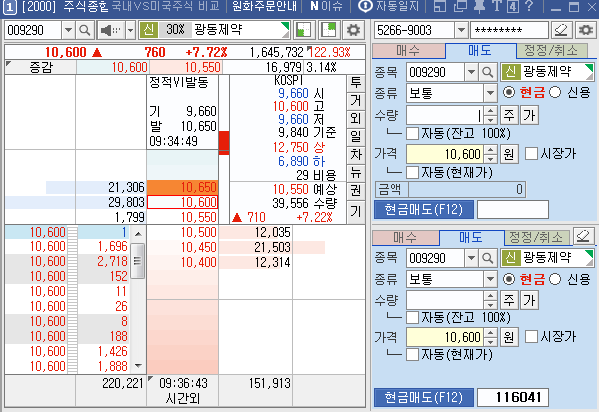Check 자동(잔고 100%) in upper order panel
Screen dimensions: 599x412
(x=412, y=134)
